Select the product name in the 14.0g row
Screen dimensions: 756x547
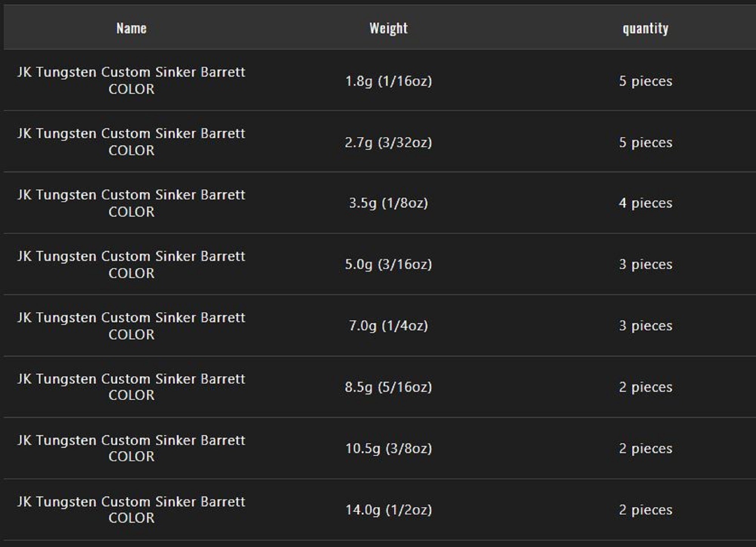click(x=131, y=510)
